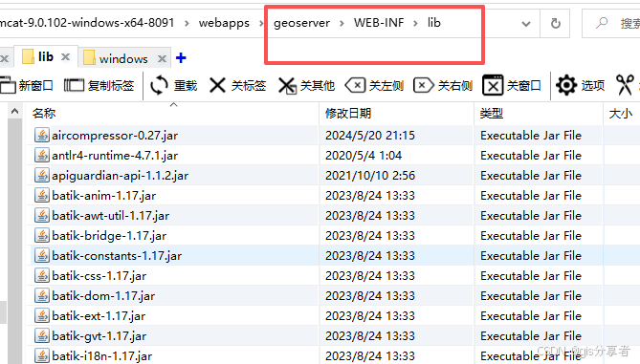The image size is (640, 364).
Task: Sort by 修改日期 column header
Action: point(396,113)
